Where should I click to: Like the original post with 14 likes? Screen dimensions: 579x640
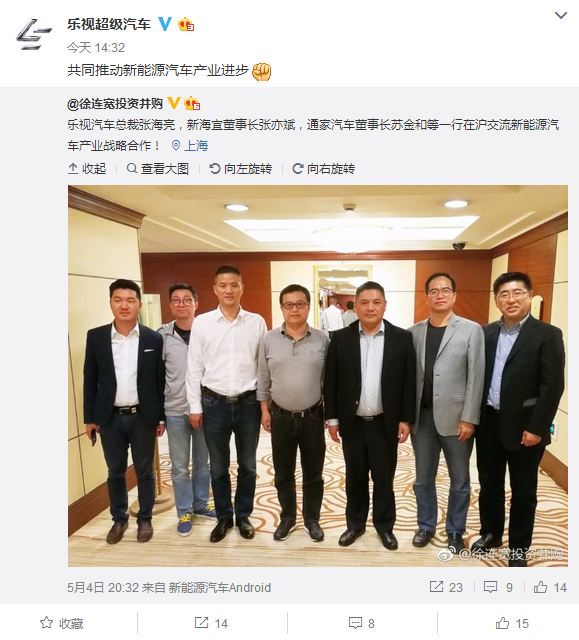pyautogui.click(x=550, y=587)
